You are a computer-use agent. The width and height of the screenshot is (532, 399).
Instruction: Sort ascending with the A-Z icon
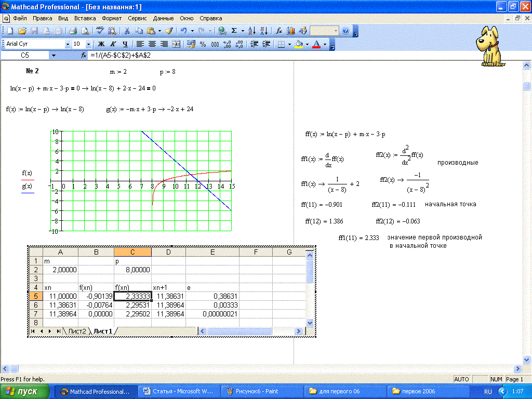click(x=251, y=31)
